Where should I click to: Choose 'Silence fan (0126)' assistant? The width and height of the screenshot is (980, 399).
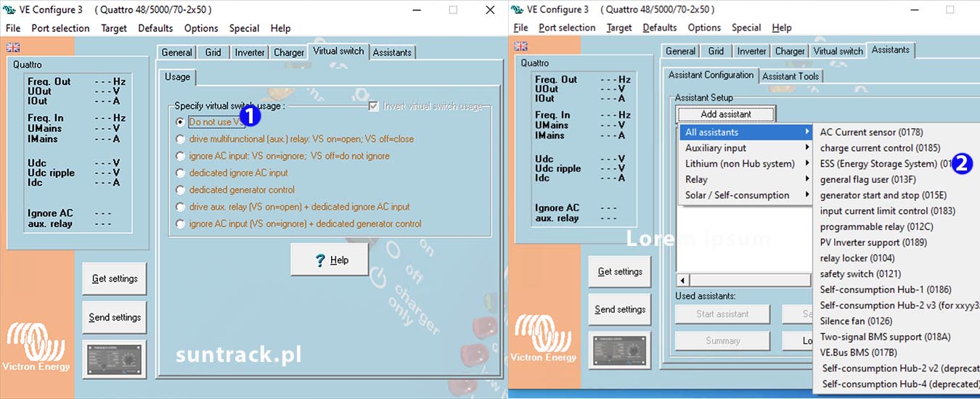[x=897, y=321]
